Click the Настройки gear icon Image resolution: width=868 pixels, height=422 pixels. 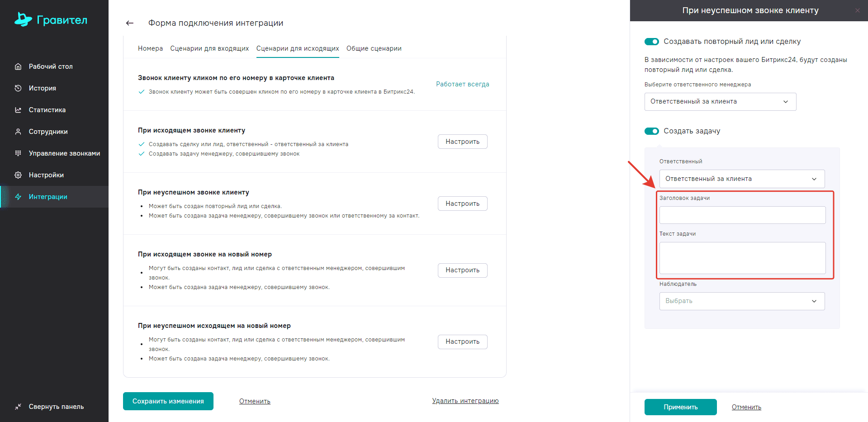(x=18, y=175)
